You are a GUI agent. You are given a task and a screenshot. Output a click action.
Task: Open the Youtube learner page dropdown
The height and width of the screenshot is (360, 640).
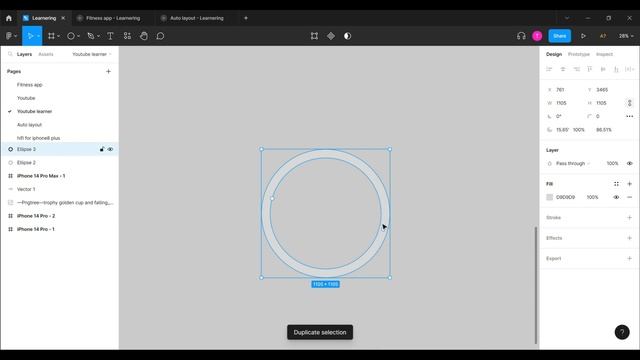92,54
